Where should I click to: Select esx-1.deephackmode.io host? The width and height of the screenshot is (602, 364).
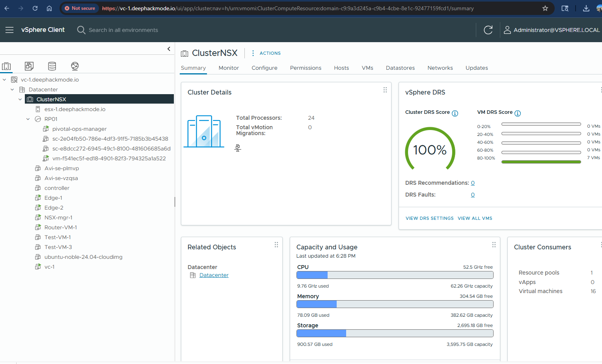click(75, 109)
